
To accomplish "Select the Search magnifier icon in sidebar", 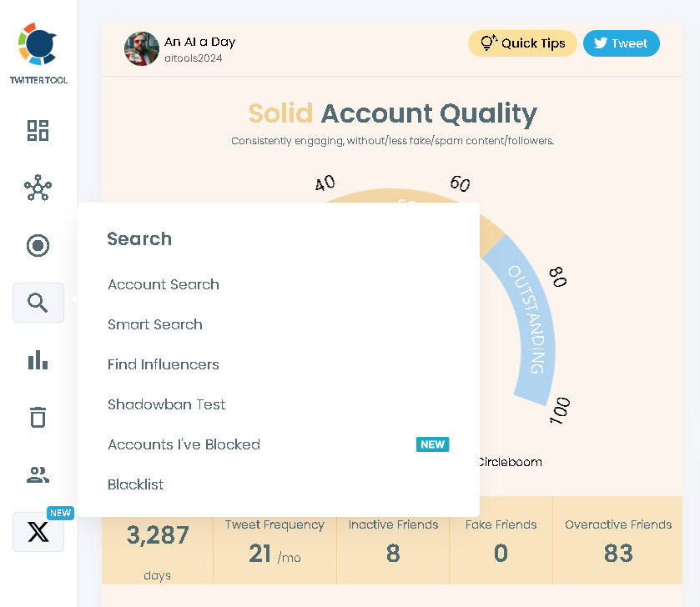I will tap(38, 302).
